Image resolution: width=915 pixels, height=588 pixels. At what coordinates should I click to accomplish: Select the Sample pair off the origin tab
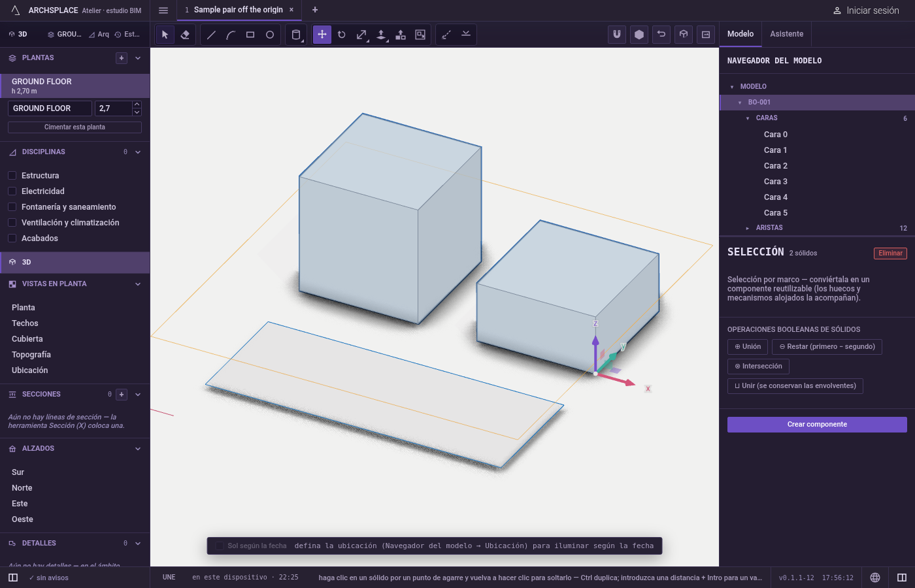pos(239,10)
